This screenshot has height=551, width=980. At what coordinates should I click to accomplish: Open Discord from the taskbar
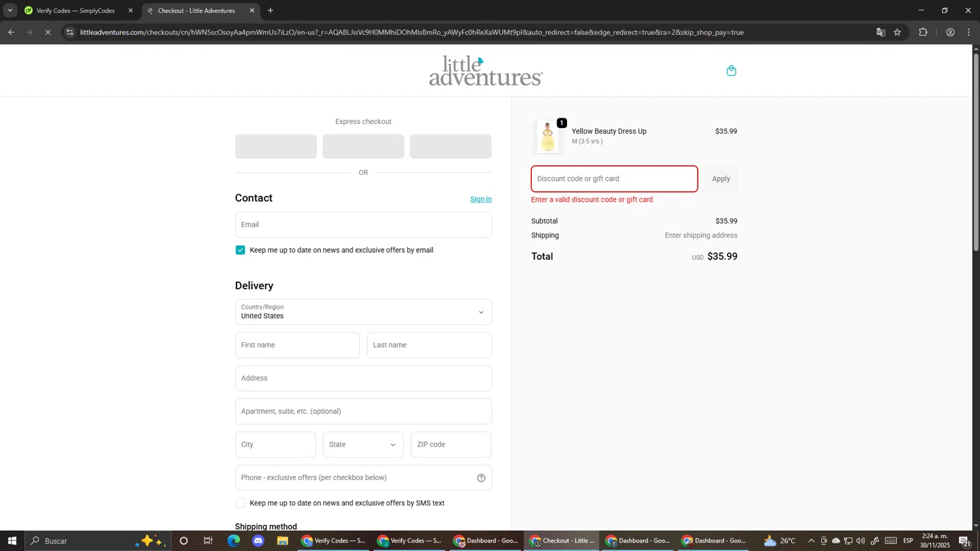(x=258, y=541)
